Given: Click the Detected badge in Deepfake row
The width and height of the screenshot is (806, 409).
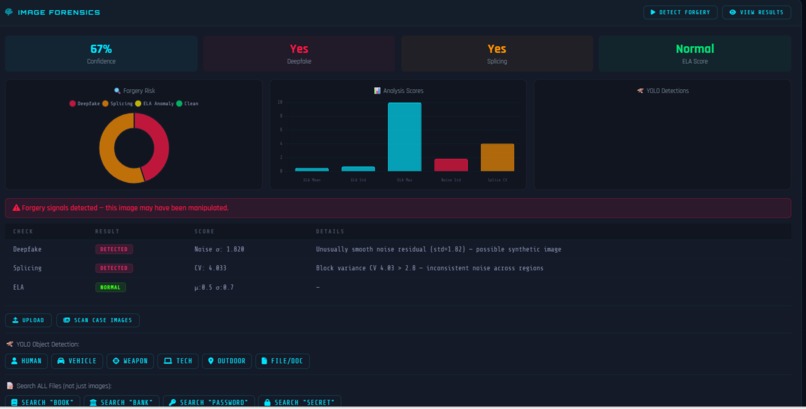Looking at the screenshot, I should point(114,249).
